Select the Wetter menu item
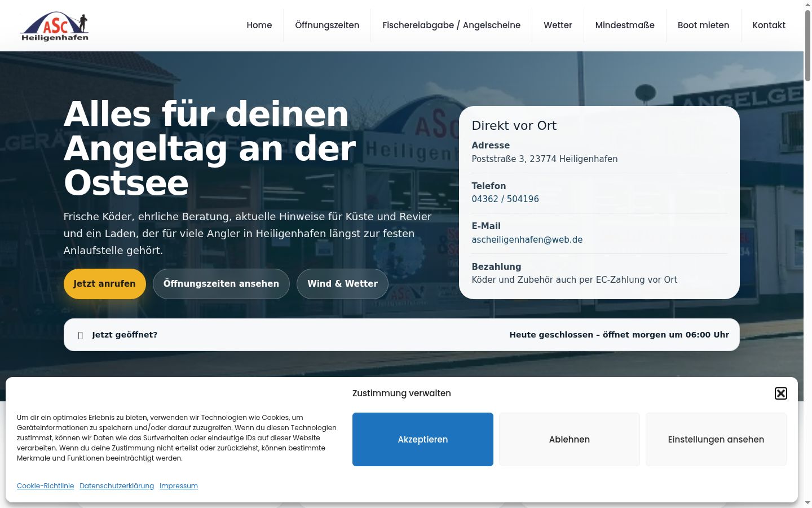Screen dimensions: 812x508 coord(558,25)
